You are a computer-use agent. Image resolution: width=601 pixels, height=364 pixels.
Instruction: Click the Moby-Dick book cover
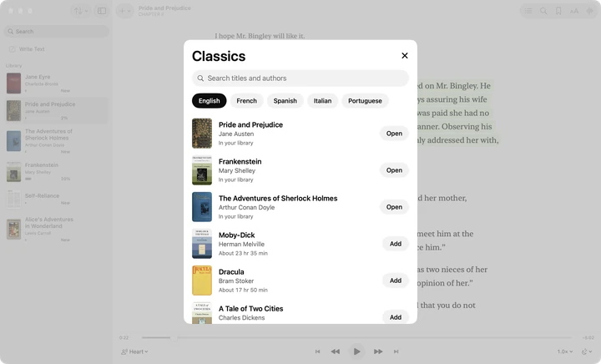click(x=202, y=244)
